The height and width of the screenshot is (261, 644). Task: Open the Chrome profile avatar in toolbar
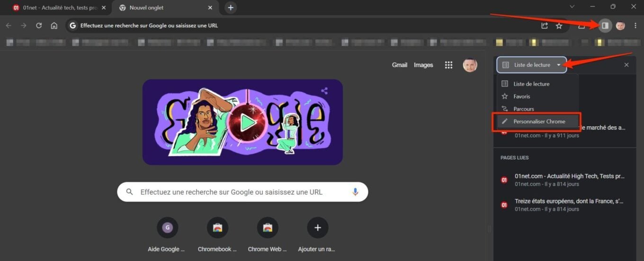620,26
